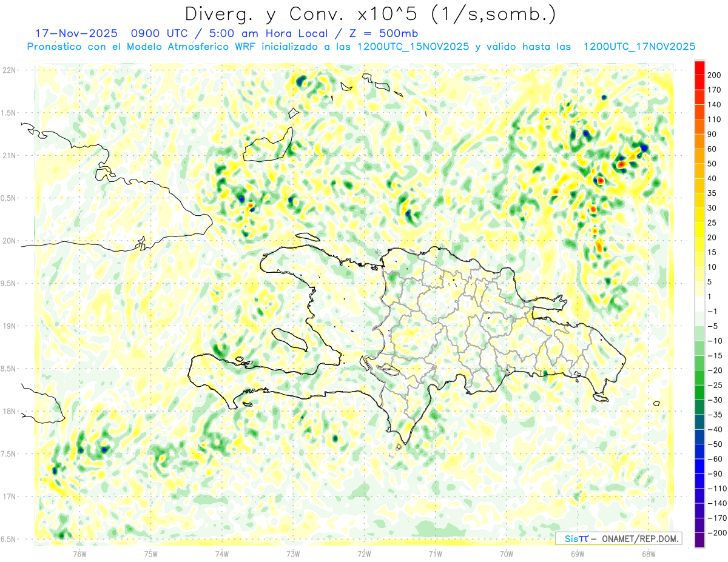Screen dimensions: 728x562
Task: Click the blue swatch between -90 and -110
Action: pyautogui.click(x=699, y=481)
